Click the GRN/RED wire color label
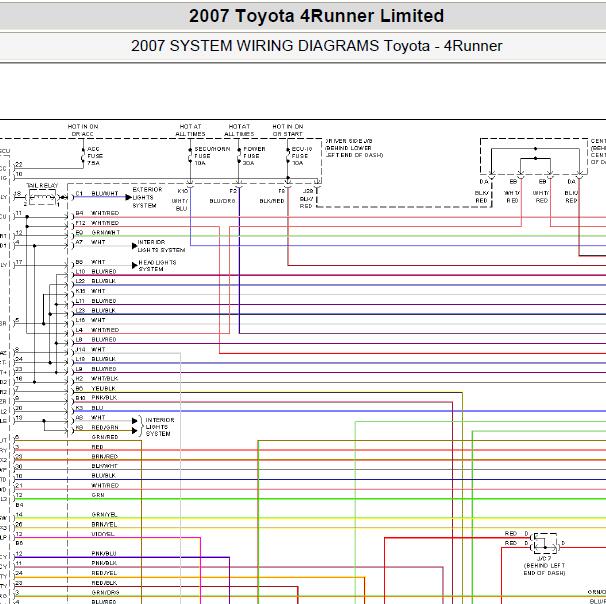The width and height of the screenshot is (606, 604). pos(105,437)
